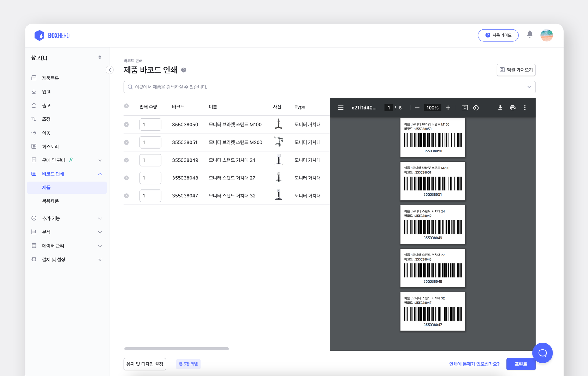Click the 프린트 button
The width and height of the screenshot is (588, 376).
click(x=521, y=364)
